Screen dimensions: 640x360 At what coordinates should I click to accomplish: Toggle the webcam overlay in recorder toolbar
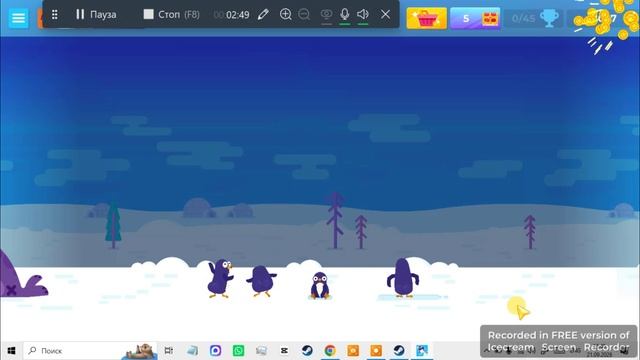coord(326,15)
